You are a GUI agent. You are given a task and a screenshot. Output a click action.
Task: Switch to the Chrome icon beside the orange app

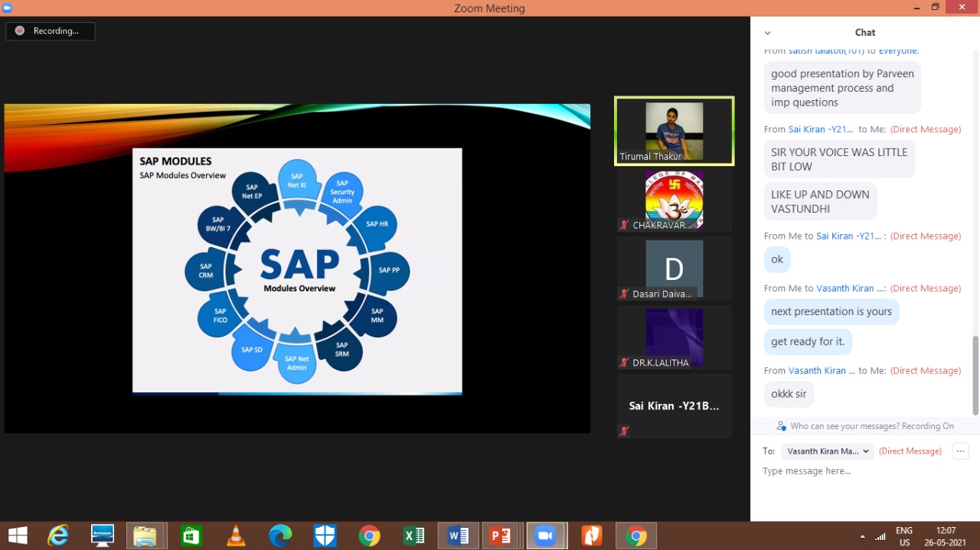click(636, 535)
